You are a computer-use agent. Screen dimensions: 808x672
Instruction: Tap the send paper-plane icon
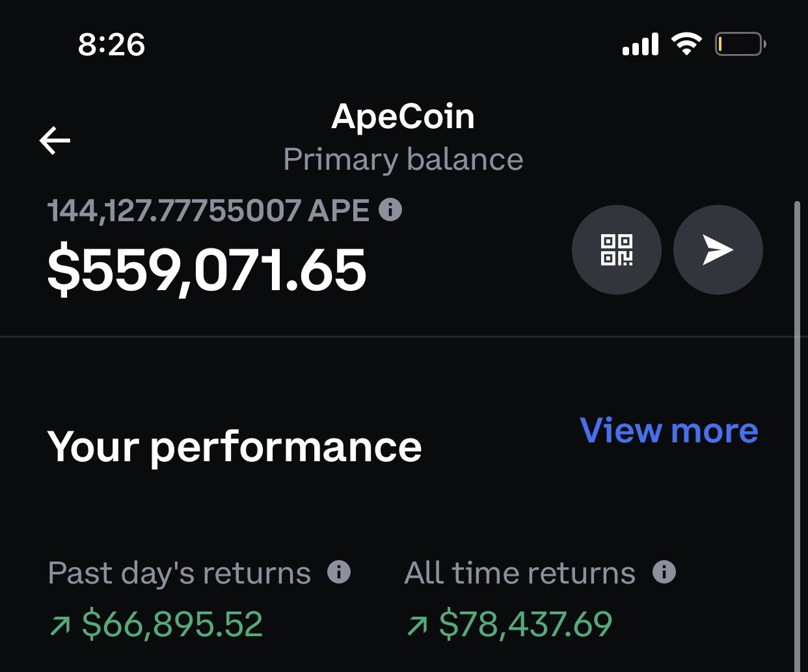(x=718, y=250)
